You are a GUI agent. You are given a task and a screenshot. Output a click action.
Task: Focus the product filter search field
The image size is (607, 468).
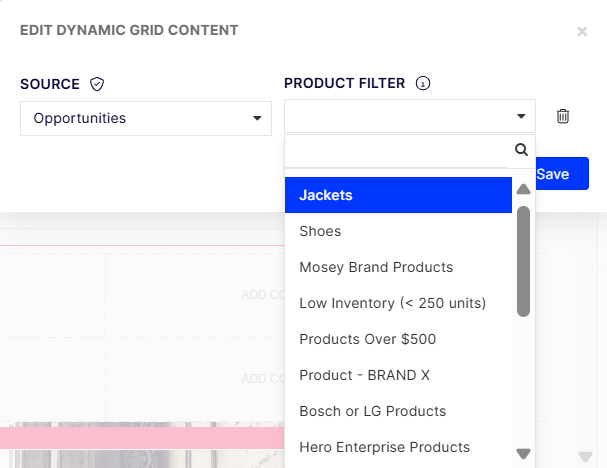[x=396, y=151]
